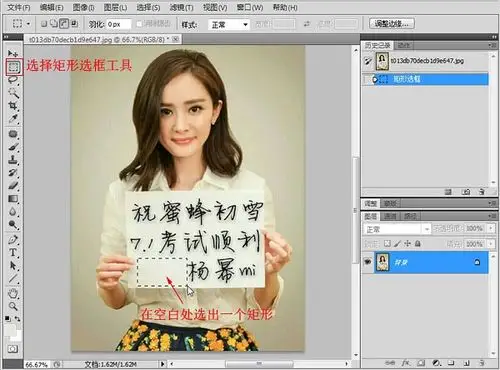Click Intersect with Selection mode button
This screenshot has width=500, height=370.
[x=74, y=24]
